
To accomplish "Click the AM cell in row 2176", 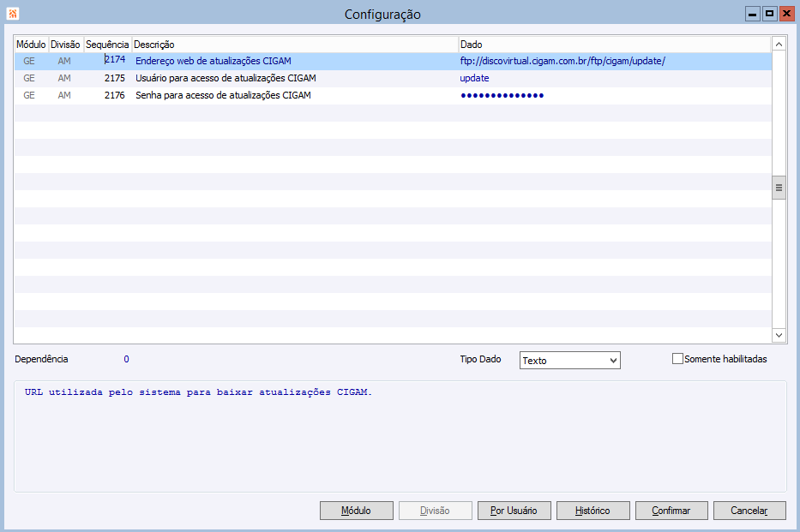I will coord(64,95).
